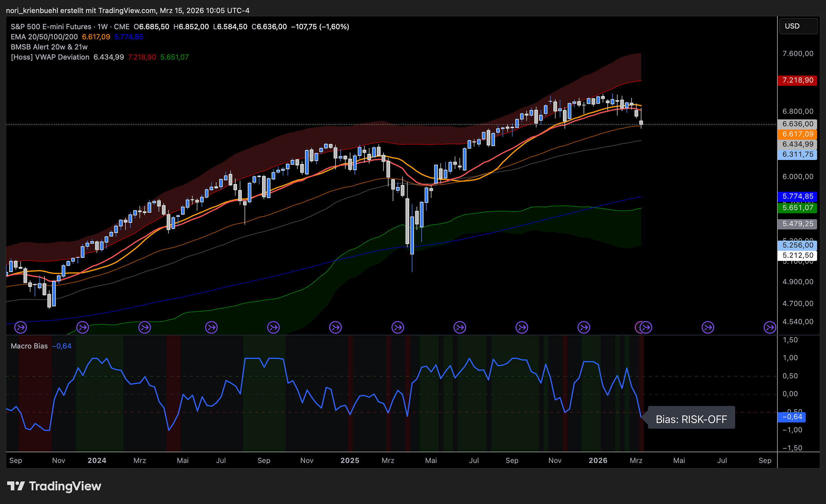The width and height of the screenshot is (826, 504).
Task: Click the white 6.434,99 VWAP legend value
Action: [109, 57]
